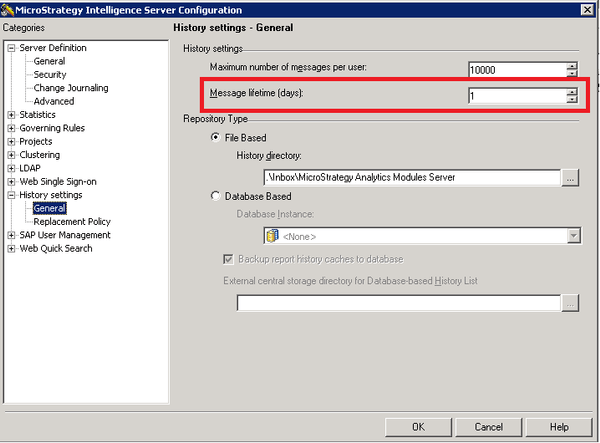Expand the Web Single Sign-on category
The width and height of the screenshot is (600, 443).
point(11,182)
